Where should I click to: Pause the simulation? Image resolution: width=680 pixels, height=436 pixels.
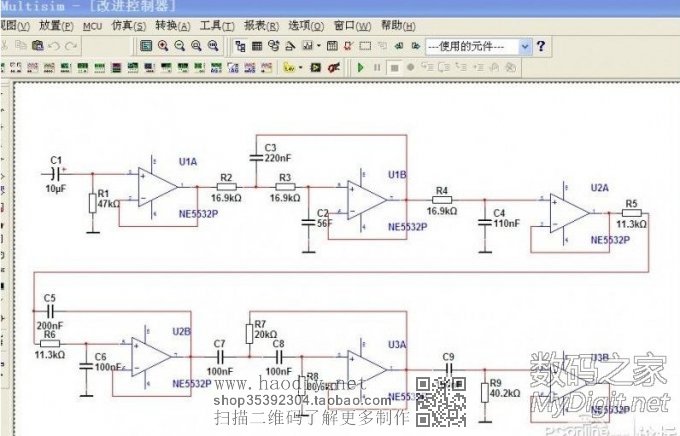[378, 67]
